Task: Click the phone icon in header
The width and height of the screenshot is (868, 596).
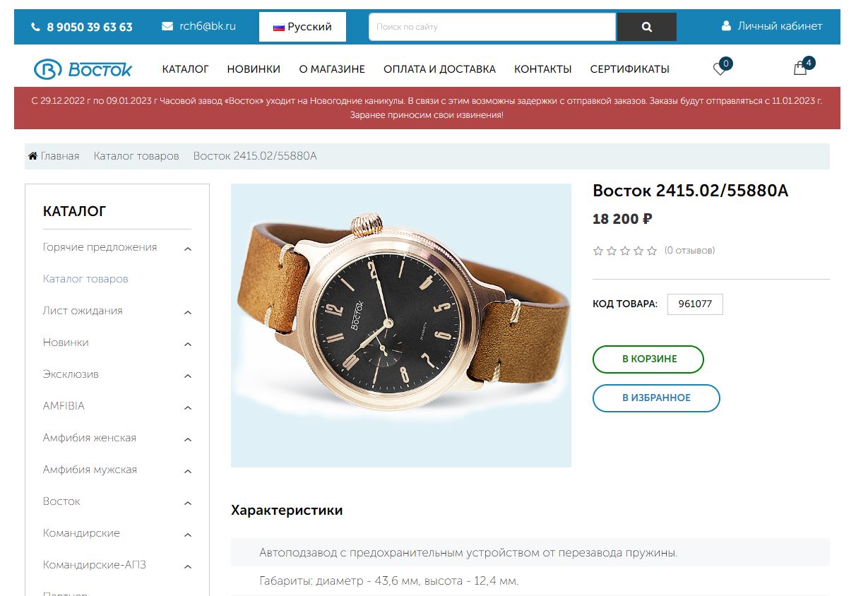Action: click(x=36, y=27)
